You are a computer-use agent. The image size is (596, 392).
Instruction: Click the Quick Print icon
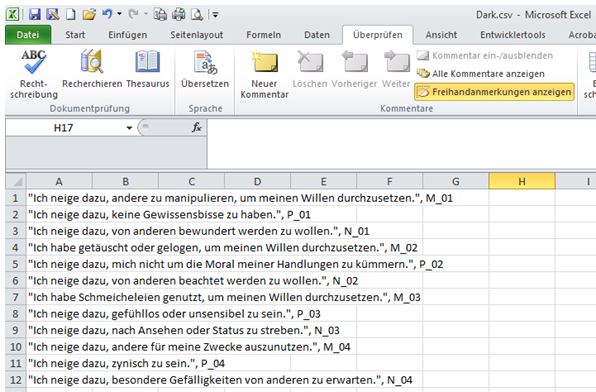click(x=179, y=15)
